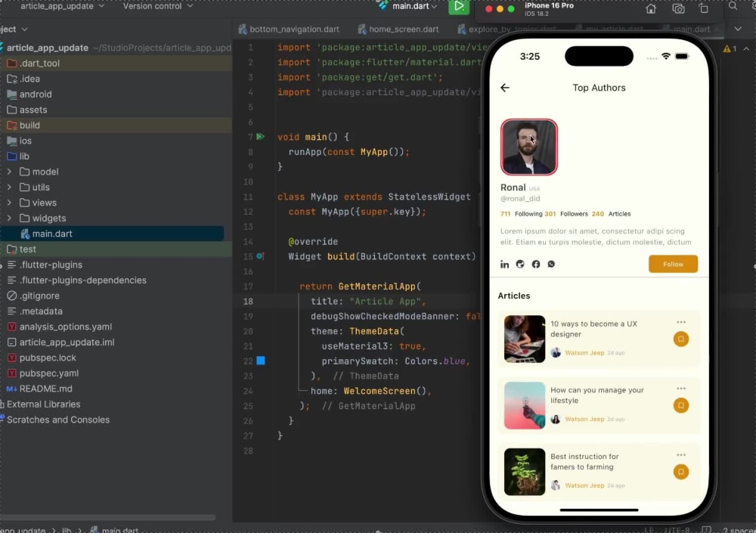This screenshot has width=756, height=533.
Task: Select the .dart_tool folder
Action: [39, 64]
